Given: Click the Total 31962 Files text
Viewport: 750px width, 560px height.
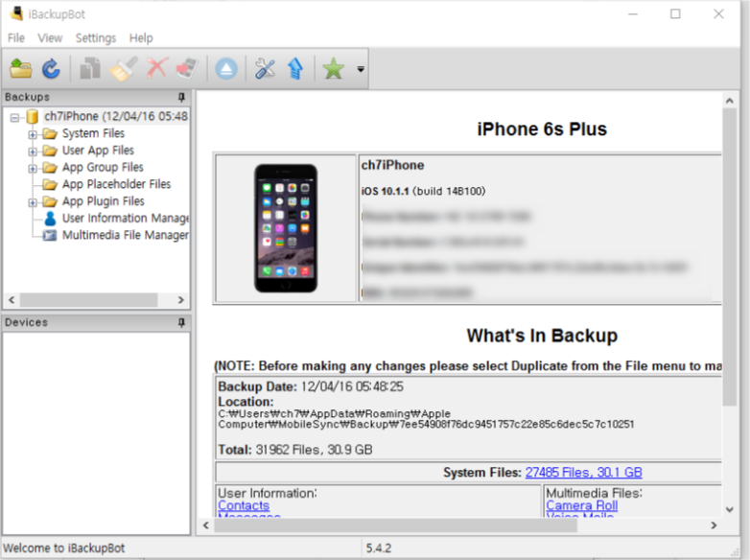Looking at the screenshot, I should 295,450.
